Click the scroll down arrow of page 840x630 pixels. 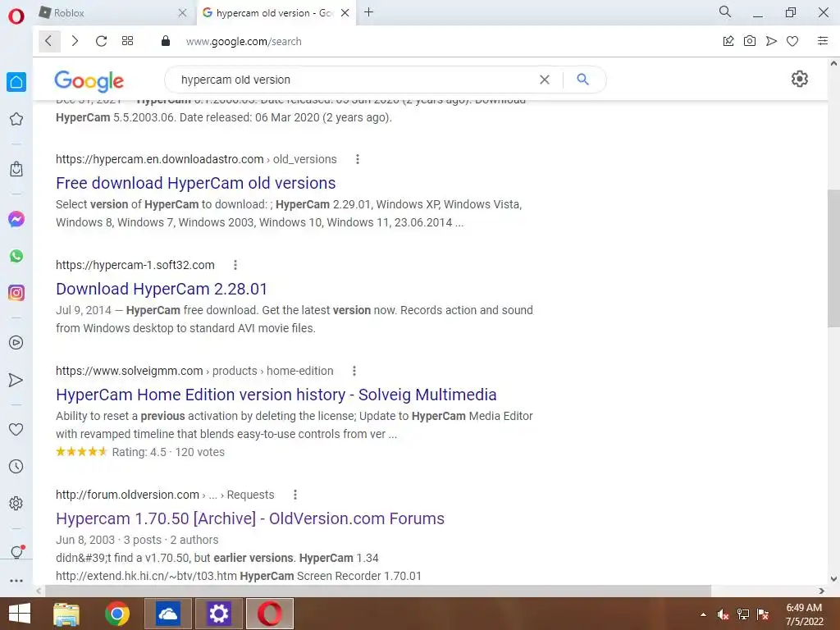pos(833,579)
